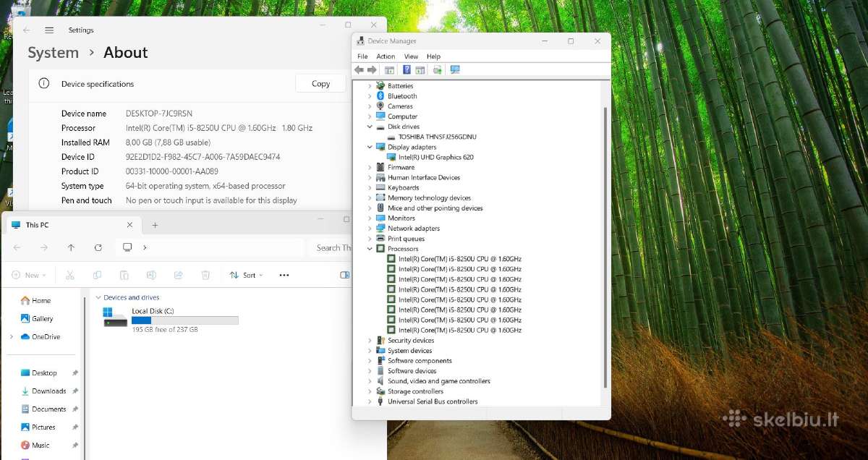Click blue Help icon in Device Manager toolbar
The image size is (868, 460).
coord(407,69)
